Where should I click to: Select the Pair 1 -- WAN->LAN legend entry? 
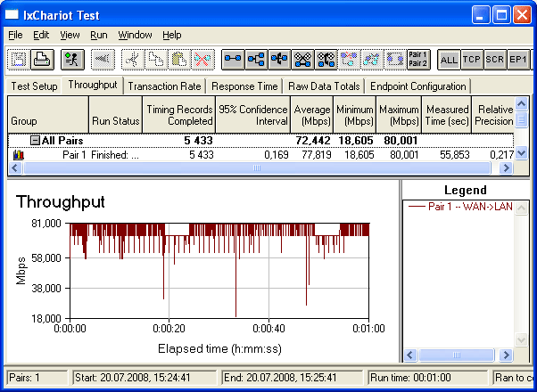pos(460,207)
